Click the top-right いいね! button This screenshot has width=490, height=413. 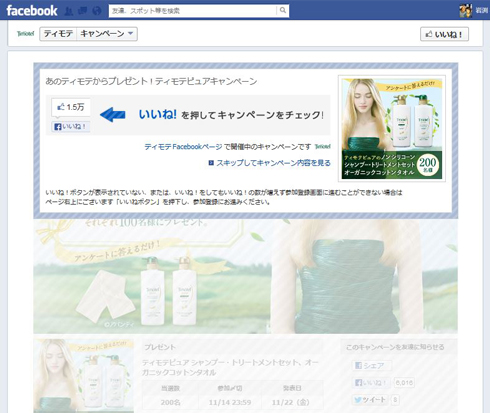tap(444, 34)
